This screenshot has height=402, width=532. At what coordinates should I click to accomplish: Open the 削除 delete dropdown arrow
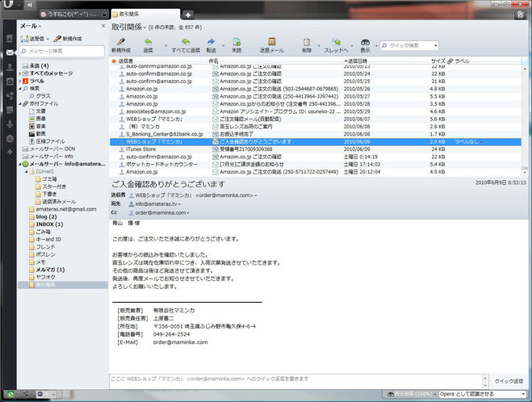tap(319, 45)
